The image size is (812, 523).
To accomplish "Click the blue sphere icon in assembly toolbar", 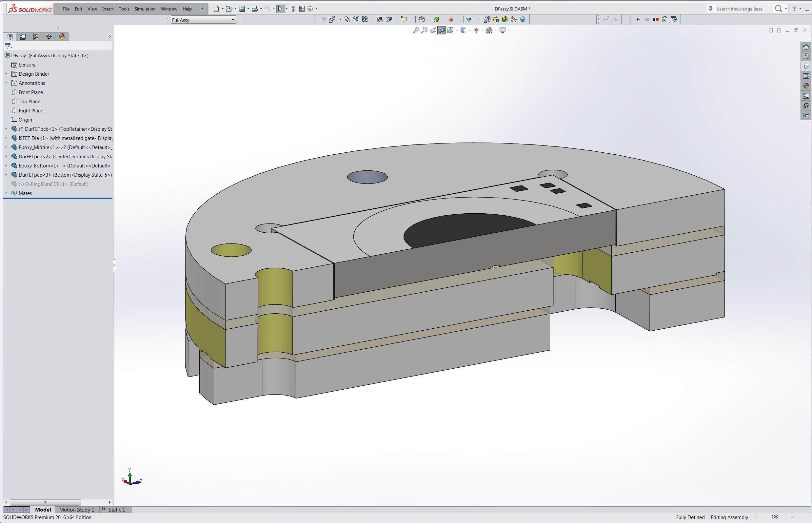I will click(x=523, y=20).
